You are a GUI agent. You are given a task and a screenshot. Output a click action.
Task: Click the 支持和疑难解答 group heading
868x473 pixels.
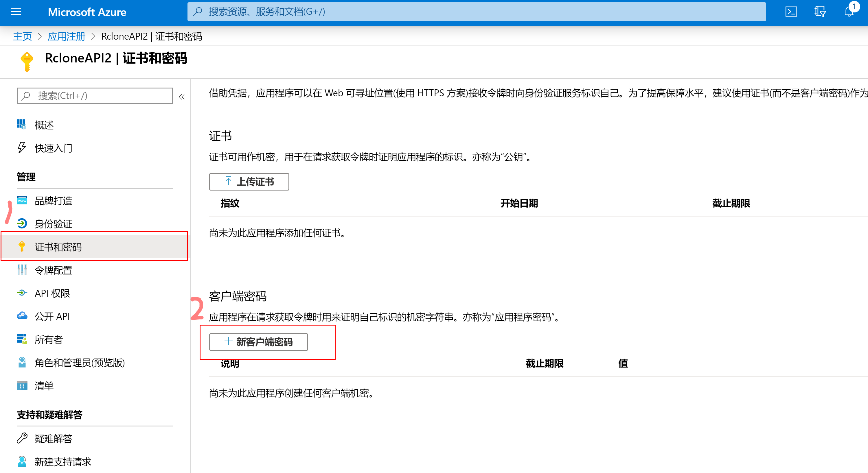pyautogui.click(x=49, y=414)
